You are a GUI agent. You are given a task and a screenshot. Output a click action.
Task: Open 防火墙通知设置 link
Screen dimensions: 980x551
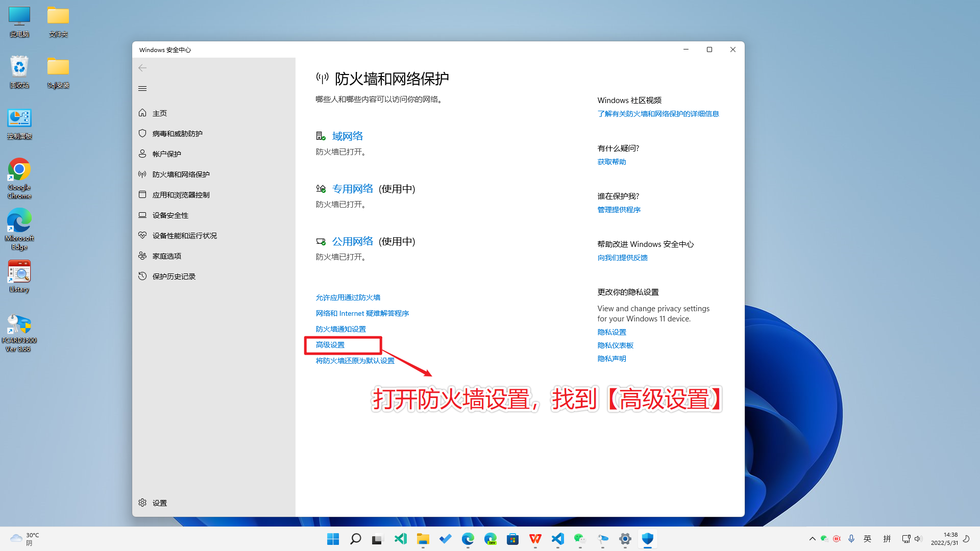click(x=341, y=329)
